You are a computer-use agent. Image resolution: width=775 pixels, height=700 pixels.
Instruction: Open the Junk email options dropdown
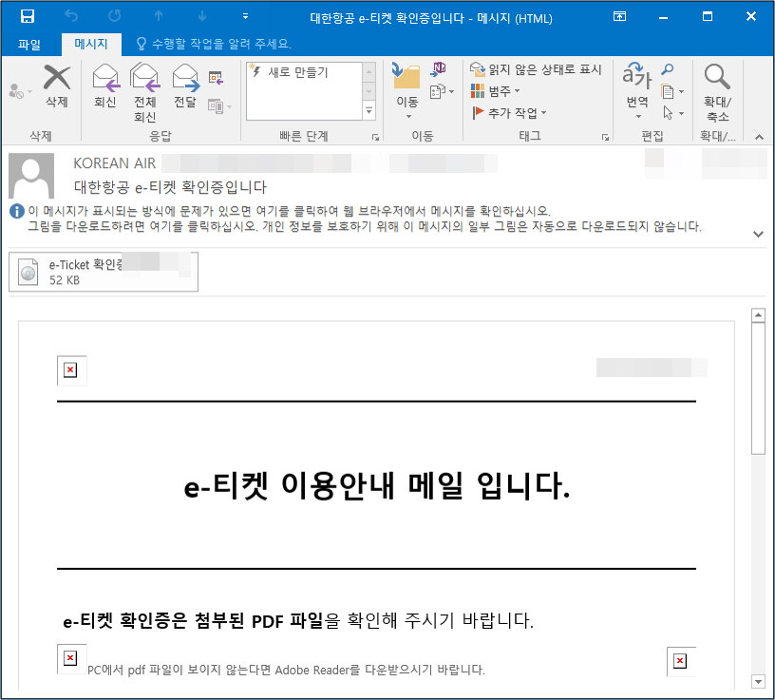[20, 91]
